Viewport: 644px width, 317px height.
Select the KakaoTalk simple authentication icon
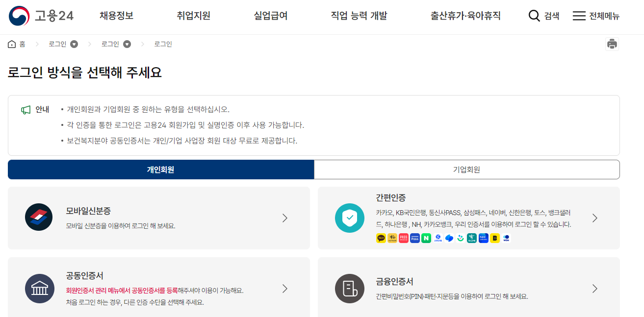click(x=380, y=238)
